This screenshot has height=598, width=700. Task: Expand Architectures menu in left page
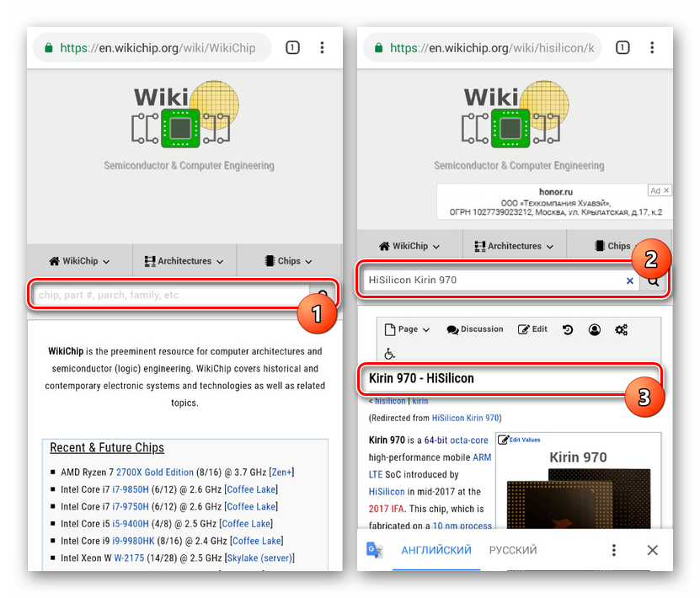(184, 261)
